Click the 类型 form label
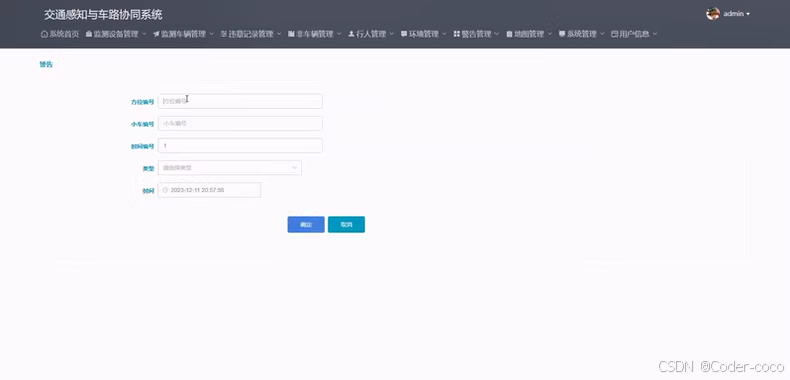 (x=148, y=169)
